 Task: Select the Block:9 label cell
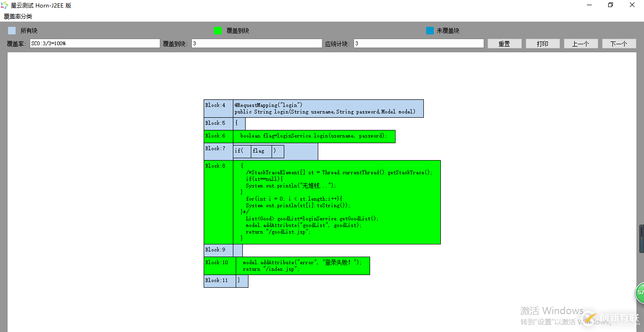218,250
